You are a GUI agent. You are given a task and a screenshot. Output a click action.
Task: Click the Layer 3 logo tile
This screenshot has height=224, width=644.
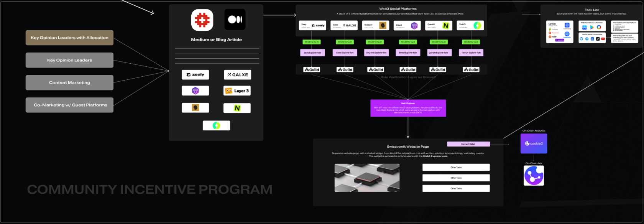(x=237, y=91)
